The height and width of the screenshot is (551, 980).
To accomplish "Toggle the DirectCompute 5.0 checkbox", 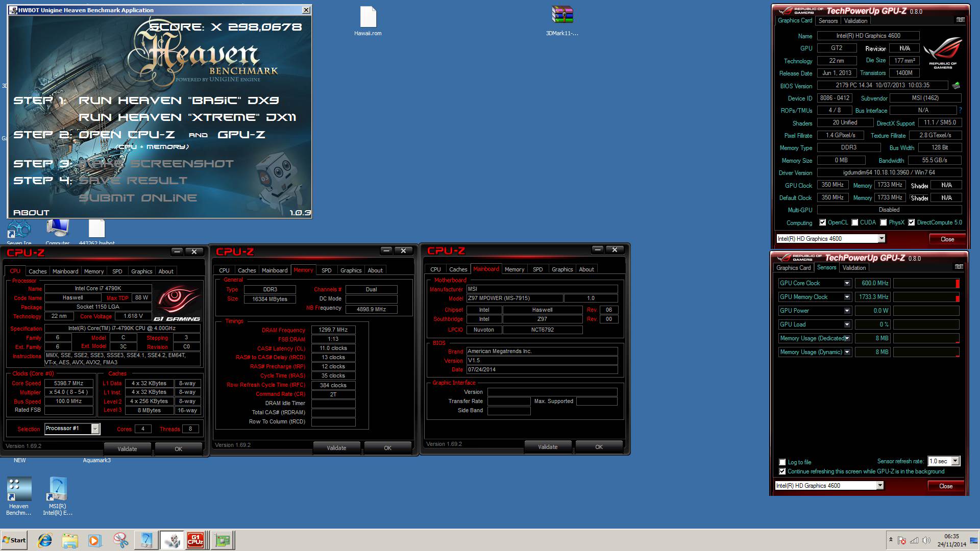I will coord(911,222).
